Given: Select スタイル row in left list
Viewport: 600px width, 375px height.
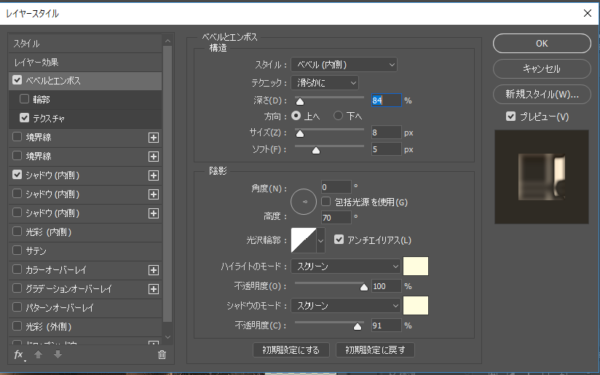Looking at the screenshot, I should click(x=85, y=43).
